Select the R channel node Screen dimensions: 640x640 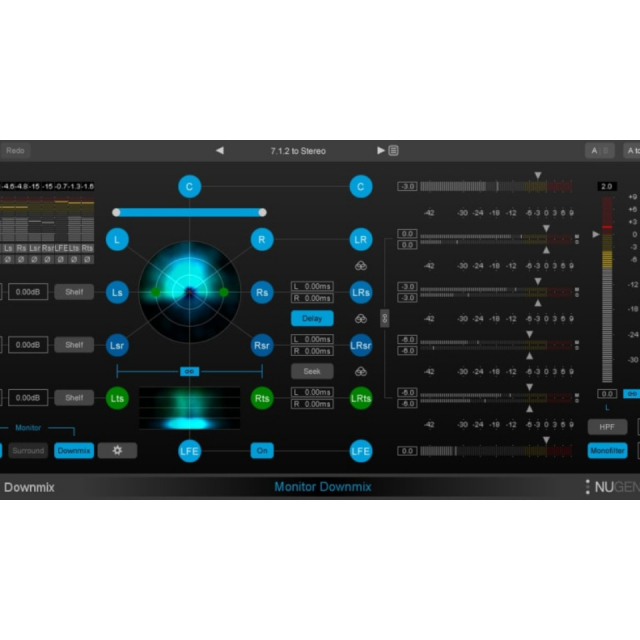point(262,240)
